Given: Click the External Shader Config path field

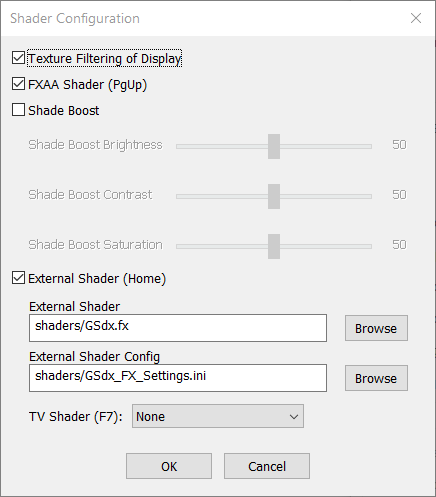Looking at the screenshot, I should (x=178, y=378).
